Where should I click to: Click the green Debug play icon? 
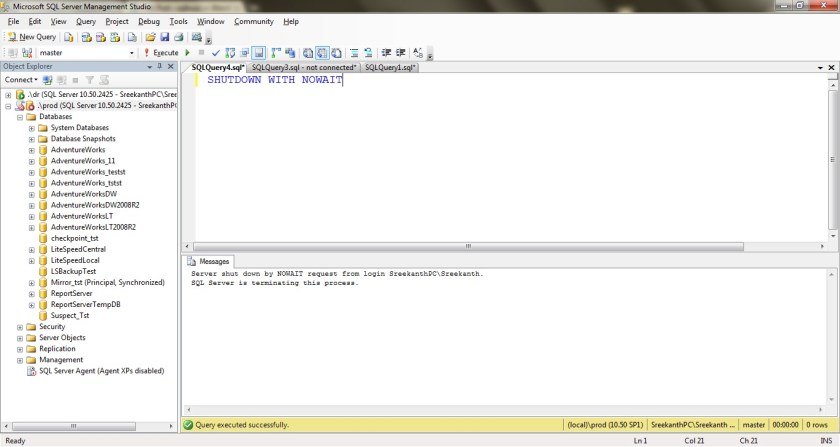pyautogui.click(x=187, y=52)
